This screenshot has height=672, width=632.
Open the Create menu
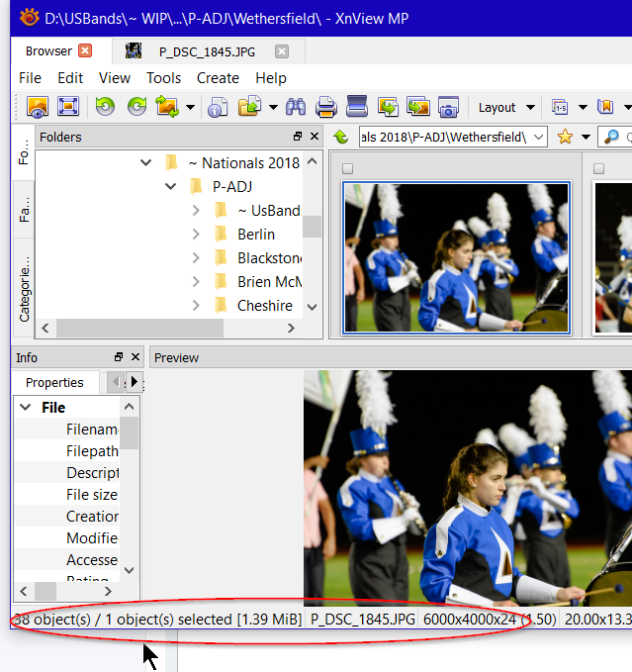point(218,78)
